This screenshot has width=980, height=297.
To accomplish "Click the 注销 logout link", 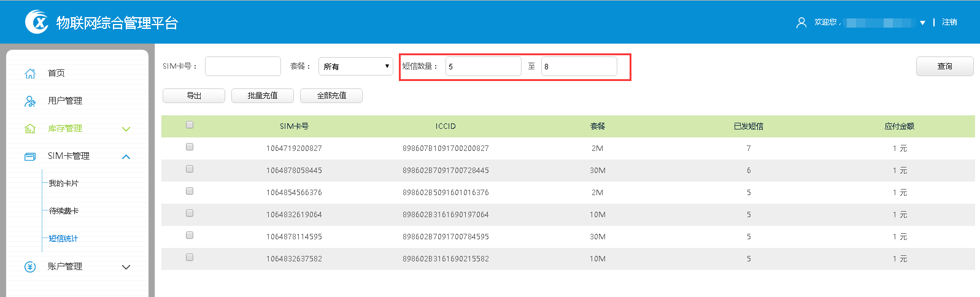I will tap(949, 22).
